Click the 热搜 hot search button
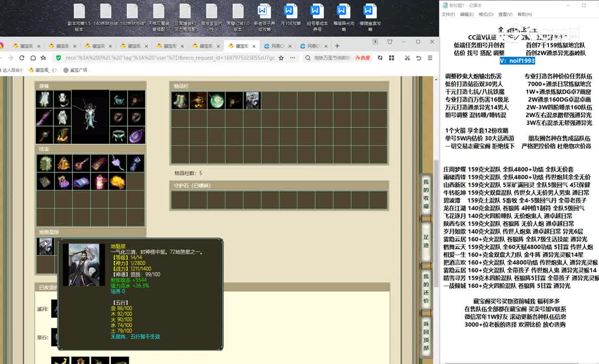 [x=363, y=58]
